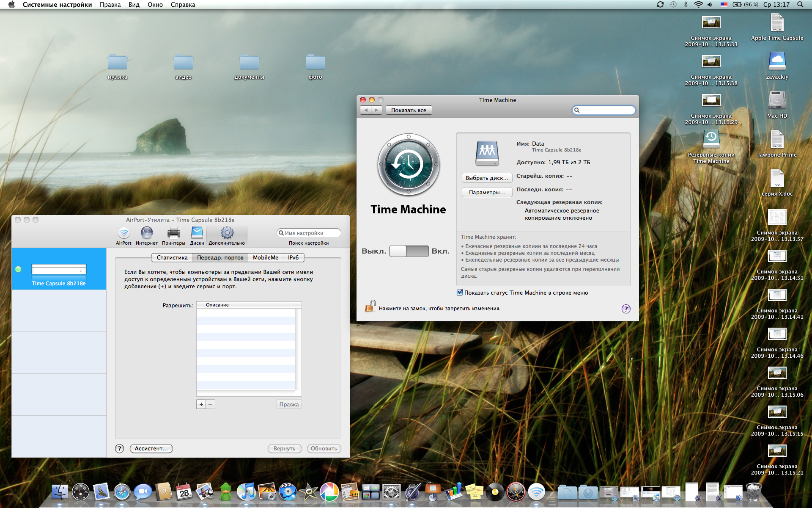The height and width of the screenshot is (508, 812).
Task: Launch Adium green duck icon in Dock
Action: [x=226, y=492]
